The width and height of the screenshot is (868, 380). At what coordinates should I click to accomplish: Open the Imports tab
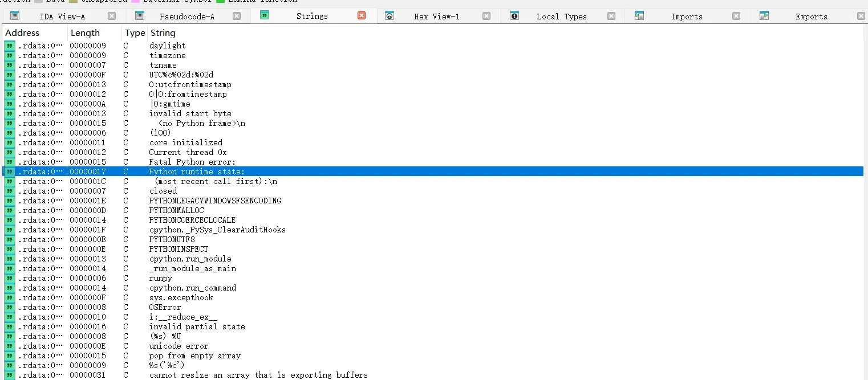687,17
